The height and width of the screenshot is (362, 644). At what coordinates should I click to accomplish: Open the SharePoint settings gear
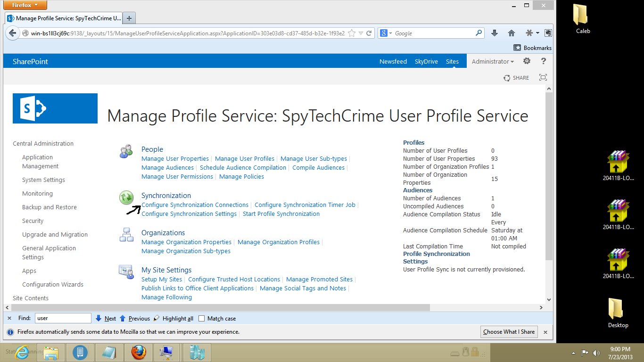(x=527, y=61)
